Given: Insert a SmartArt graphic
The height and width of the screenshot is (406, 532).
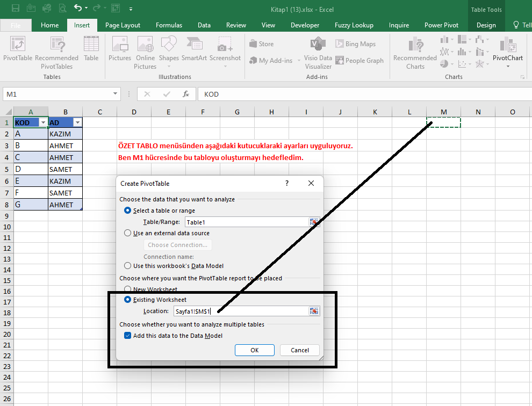Looking at the screenshot, I should 194,49.
